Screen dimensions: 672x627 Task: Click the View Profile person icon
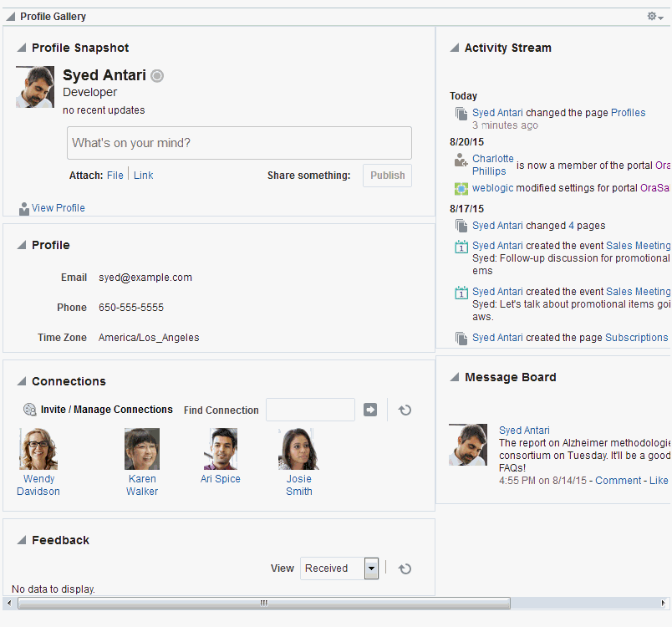pyautogui.click(x=24, y=209)
